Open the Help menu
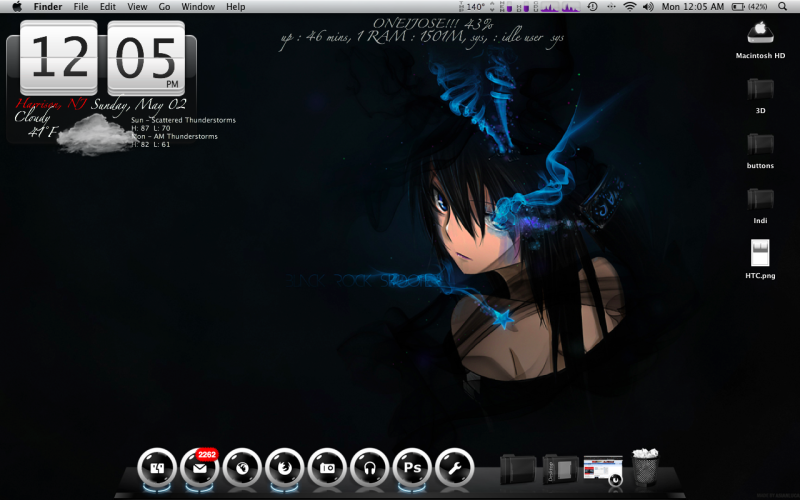Viewport: 800px width, 500px height. tap(236, 7)
